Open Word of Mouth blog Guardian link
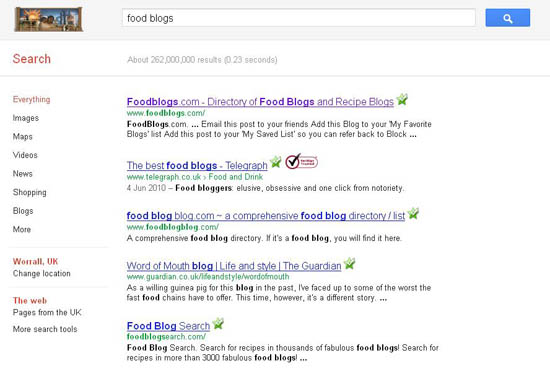This screenshot has width=550, height=371. (234, 266)
